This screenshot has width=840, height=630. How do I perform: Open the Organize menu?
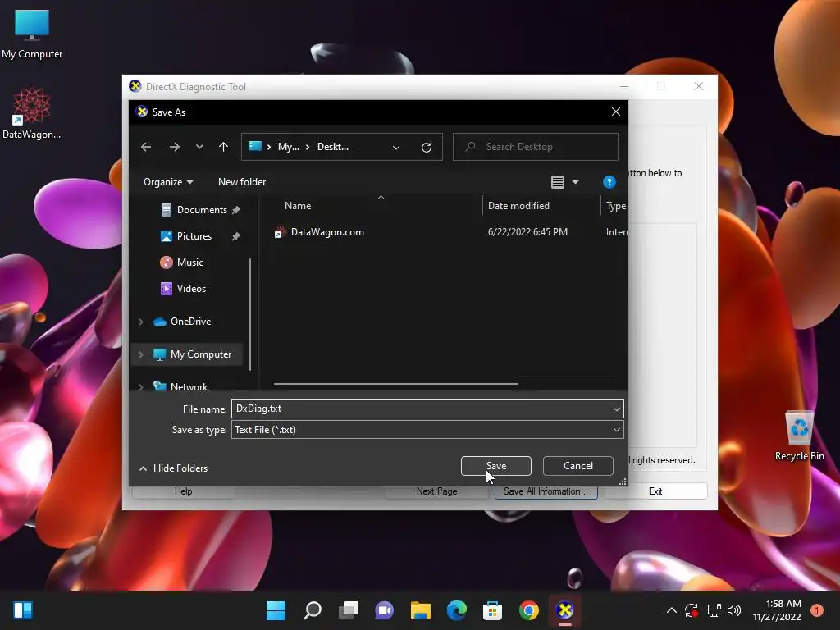pyautogui.click(x=168, y=182)
